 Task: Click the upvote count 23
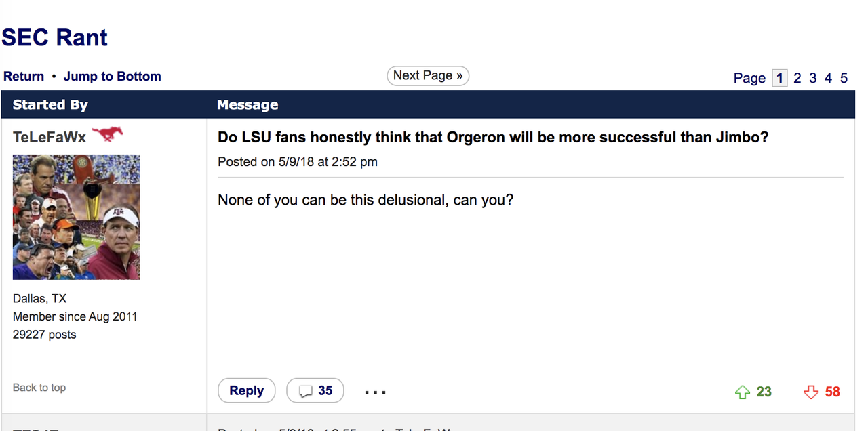pos(764,392)
